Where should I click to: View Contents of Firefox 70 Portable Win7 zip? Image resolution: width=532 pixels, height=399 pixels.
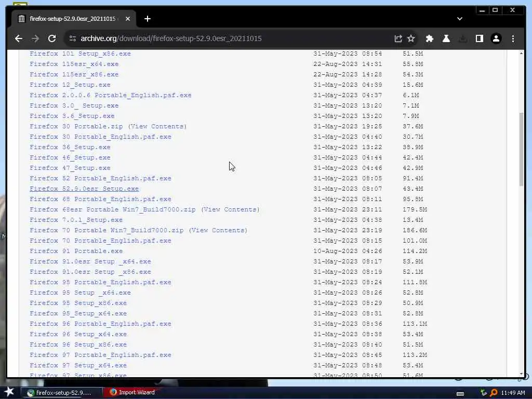click(218, 230)
